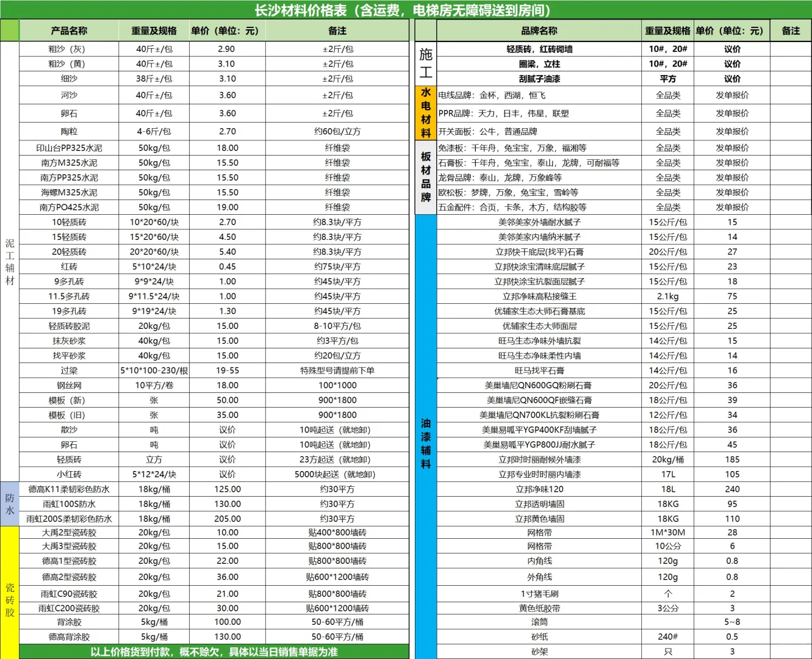Click the 立邦黄色墙固 cell
This screenshot has width=812, height=659.
pos(539,519)
